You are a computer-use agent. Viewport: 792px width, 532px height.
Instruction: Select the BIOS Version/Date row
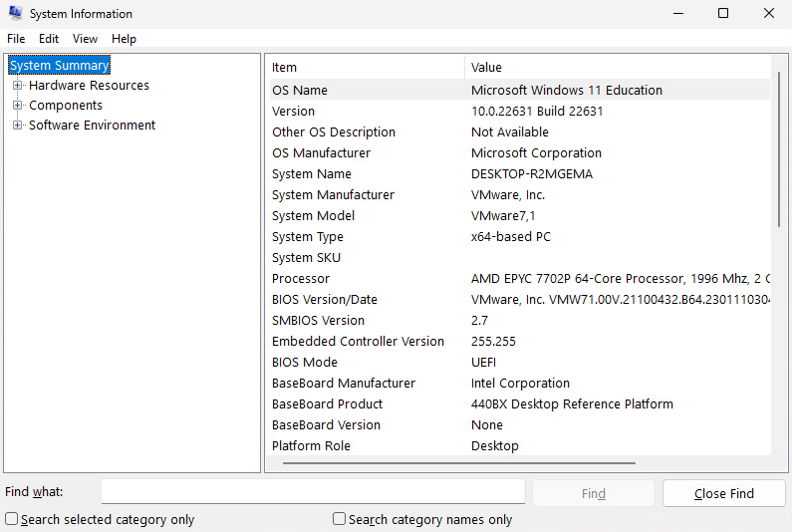pyautogui.click(x=520, y=300)
